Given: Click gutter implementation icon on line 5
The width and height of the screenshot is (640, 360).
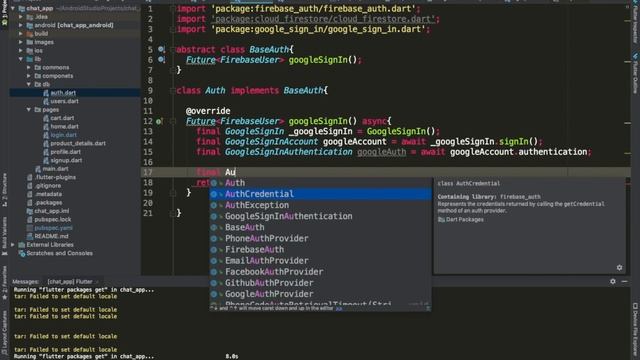Looking at the screenshot, I should pyautogui.click(x=161, y=49).
